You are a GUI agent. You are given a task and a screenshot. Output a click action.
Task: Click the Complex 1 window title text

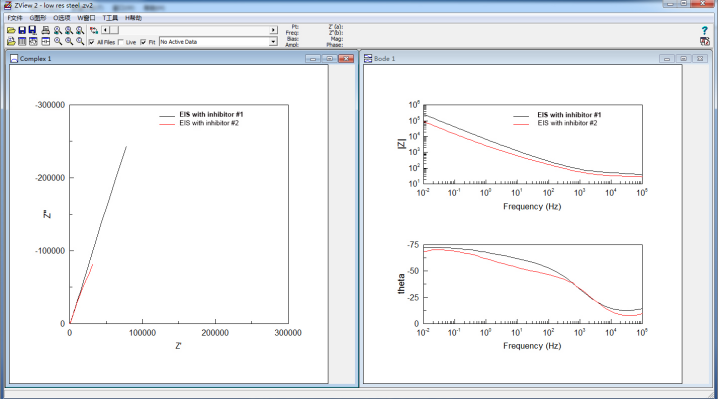coord(35,59)
